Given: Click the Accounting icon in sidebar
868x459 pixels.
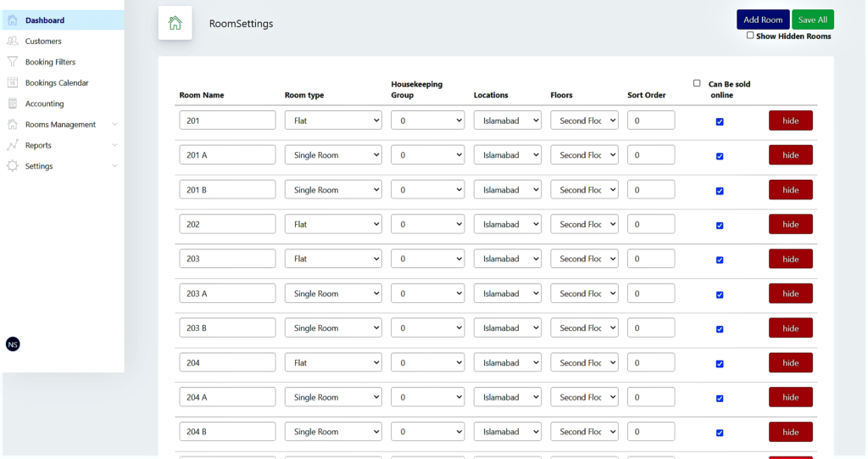Looking at the screenshot, I should [12, 104].
